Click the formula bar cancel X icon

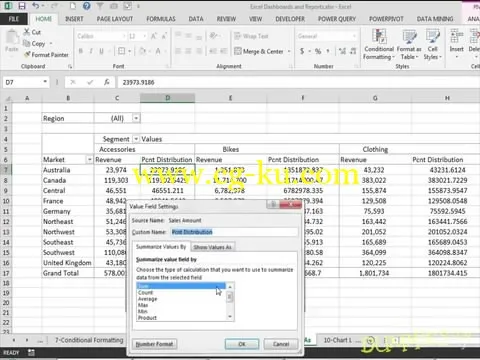point(73,82)
